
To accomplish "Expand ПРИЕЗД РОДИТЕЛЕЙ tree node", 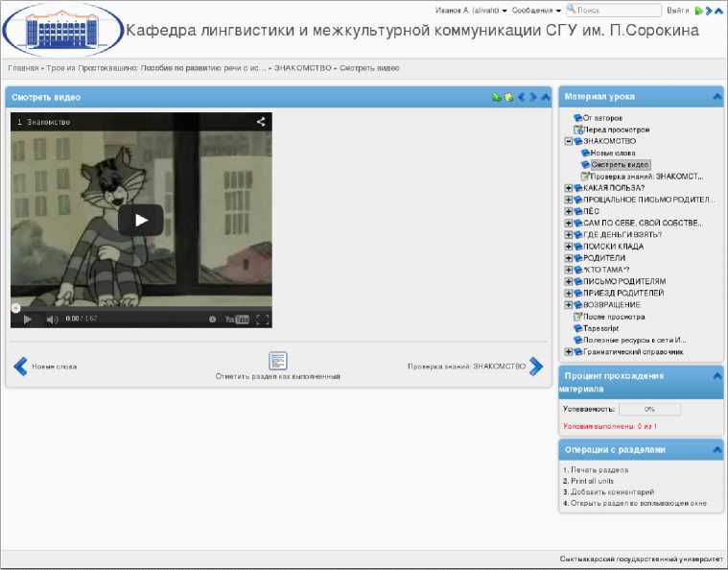I will [568, 293].
